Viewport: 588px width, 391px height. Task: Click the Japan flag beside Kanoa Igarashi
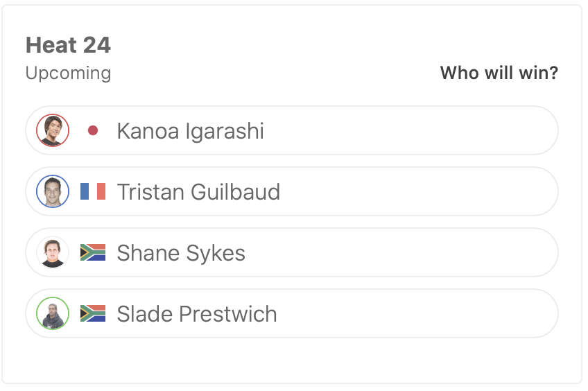[93, 130]
